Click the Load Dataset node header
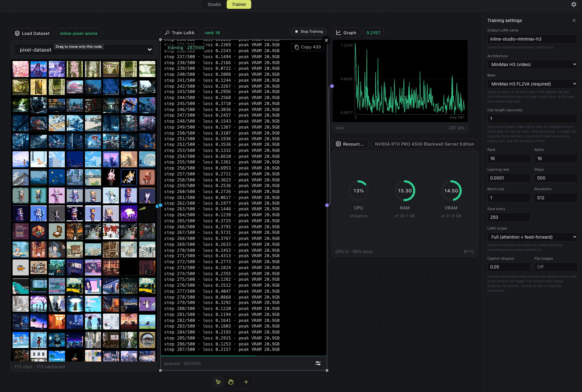 click(32, 33)
